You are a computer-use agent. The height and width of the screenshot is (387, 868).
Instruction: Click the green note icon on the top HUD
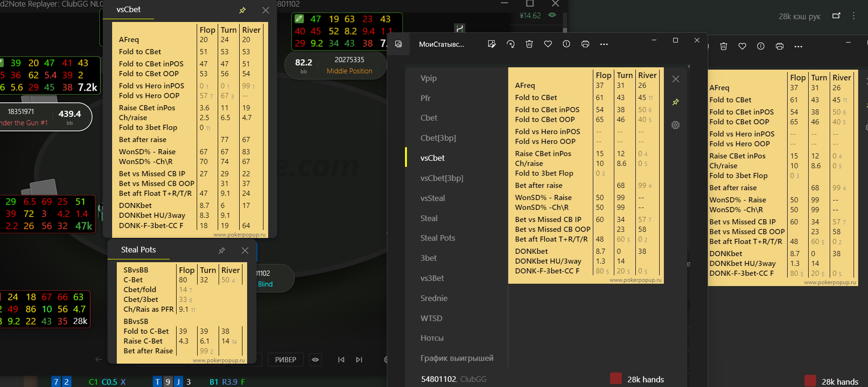click(x=299, y=19)
